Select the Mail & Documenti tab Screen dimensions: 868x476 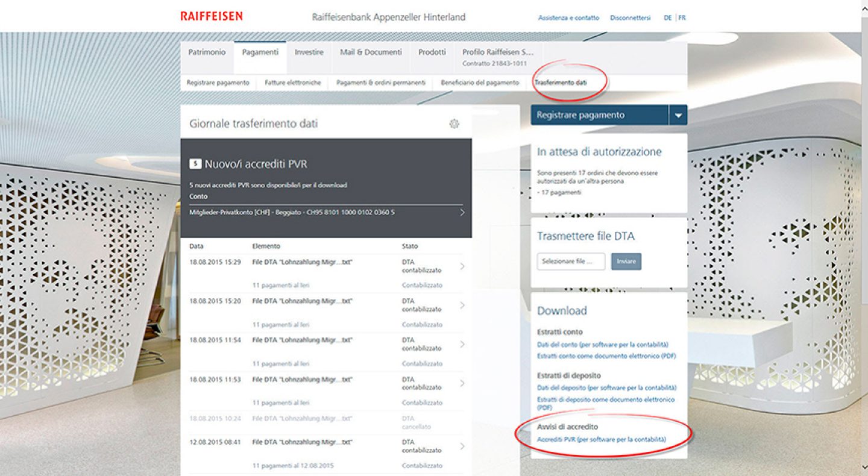[x=371, y=52]
